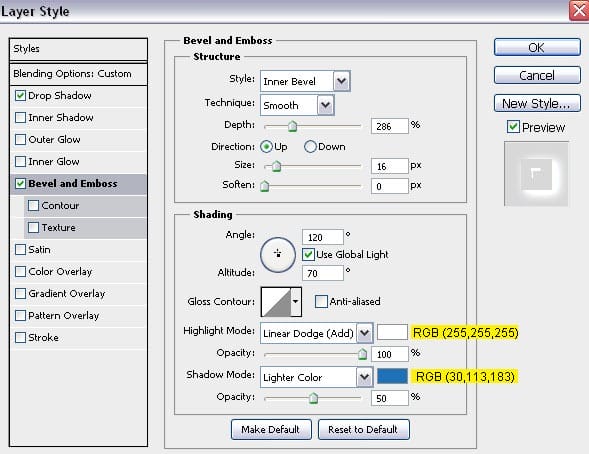Enable the Contour checkbox
The image size is (589, 454).
(x=33, y=205)
